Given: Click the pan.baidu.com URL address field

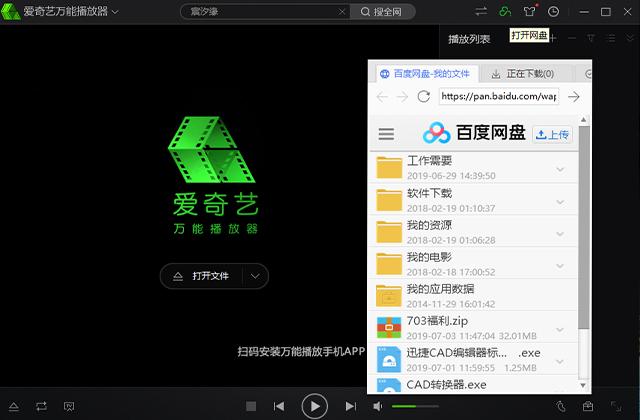Looking at the screenshot, I should (499, 97).
